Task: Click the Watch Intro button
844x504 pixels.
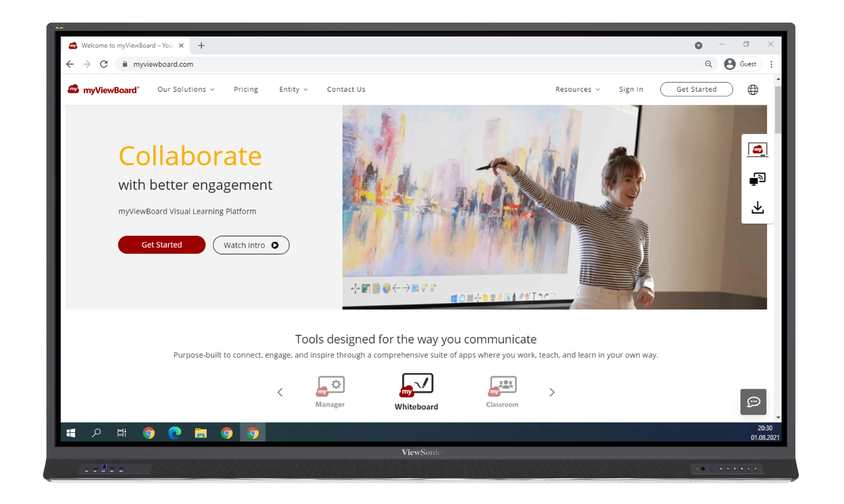Action: (249, 245)
